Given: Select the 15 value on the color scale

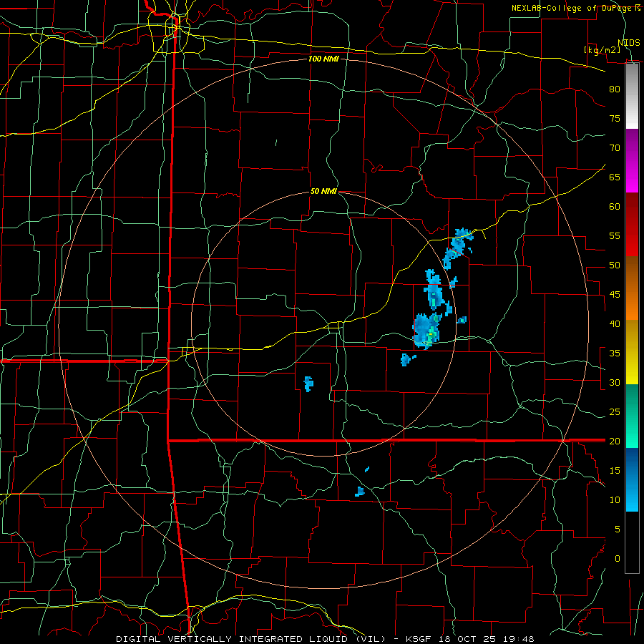Looking at the screenshot, I should point(615,471).
